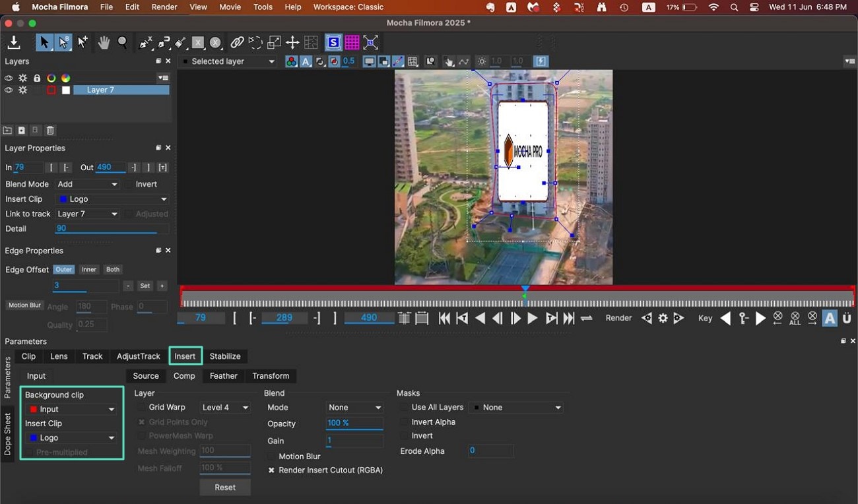Image resolution: width=858 pixels, height=504 pixels.
Task: Enable the Invert Alpha checkbox
Action: [x=404, y=422]
